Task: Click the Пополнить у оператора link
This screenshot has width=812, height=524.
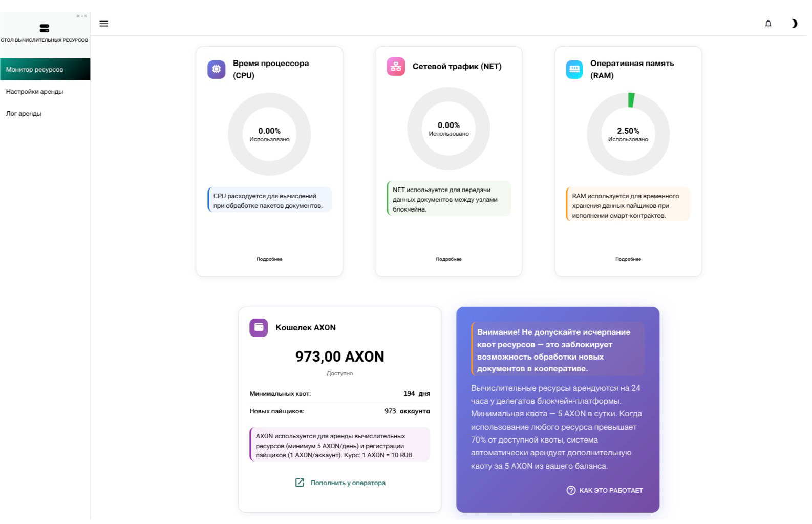Action: [348, 483]
